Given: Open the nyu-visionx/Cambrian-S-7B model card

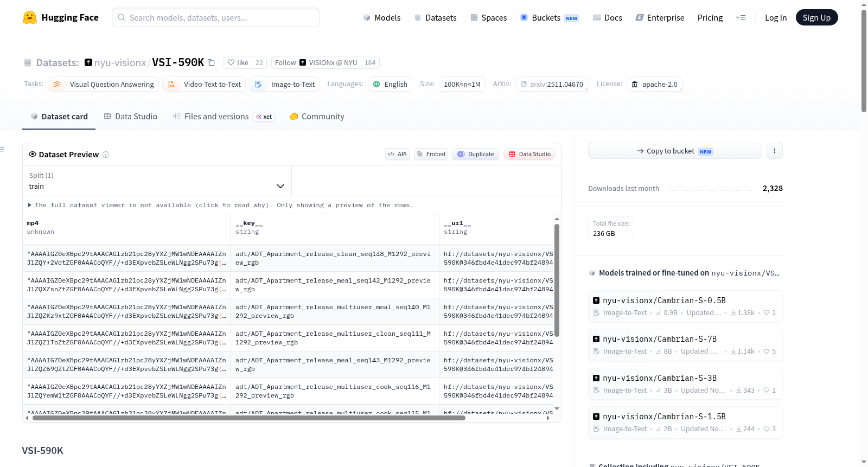Looking at the screenshot, I should click(x=685, y=345).
